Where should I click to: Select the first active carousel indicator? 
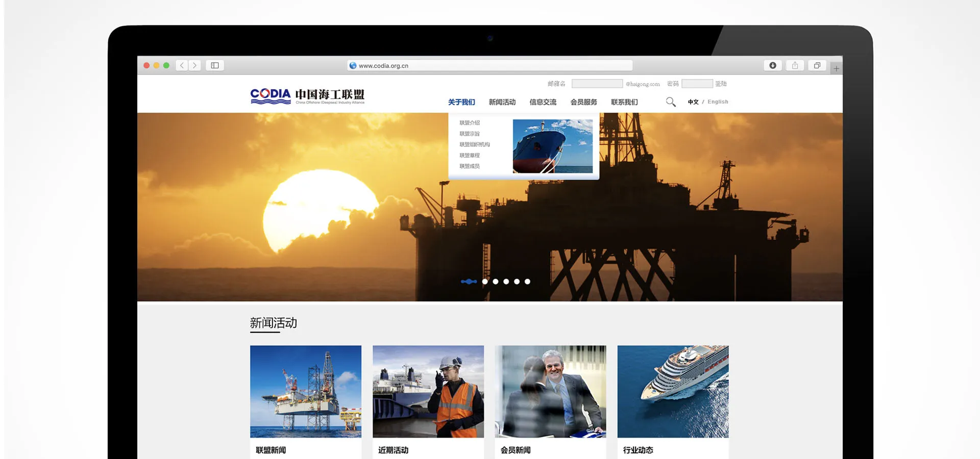pyautogui.click(x=469, y=282)
